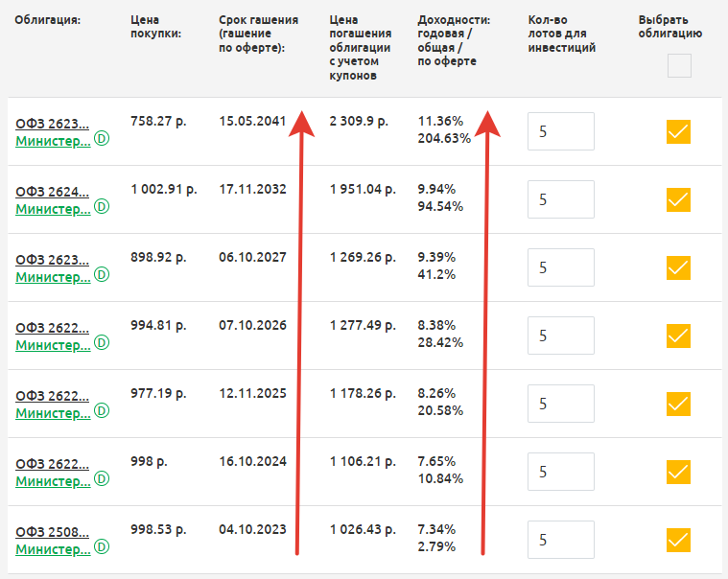Open the ОФЗ 2624 bond link

coord(52,191)
